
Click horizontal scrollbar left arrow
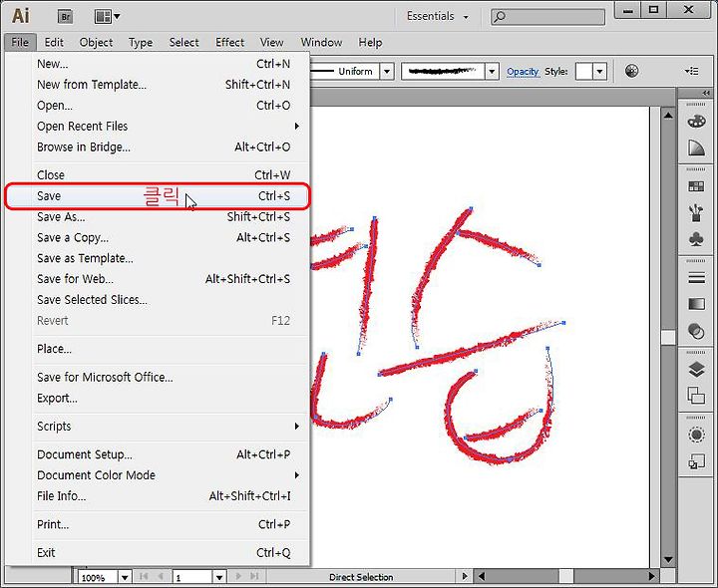(482, 576)
